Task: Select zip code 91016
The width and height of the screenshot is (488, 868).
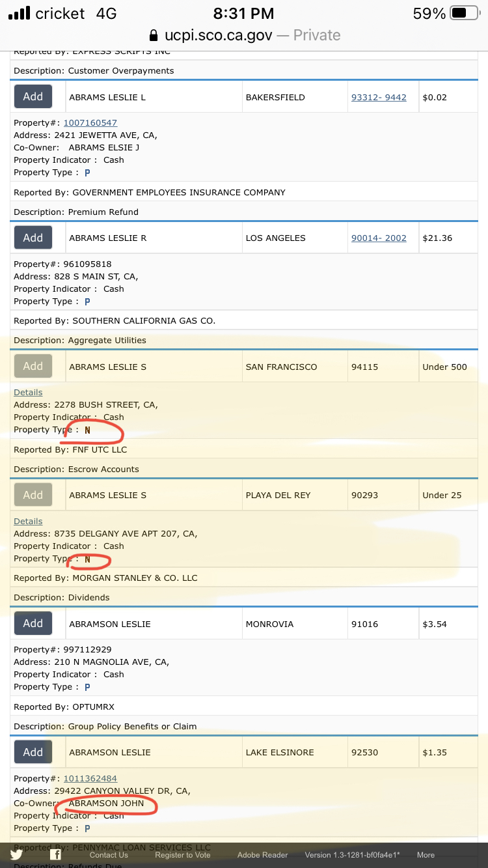Action: click(364, 624)
